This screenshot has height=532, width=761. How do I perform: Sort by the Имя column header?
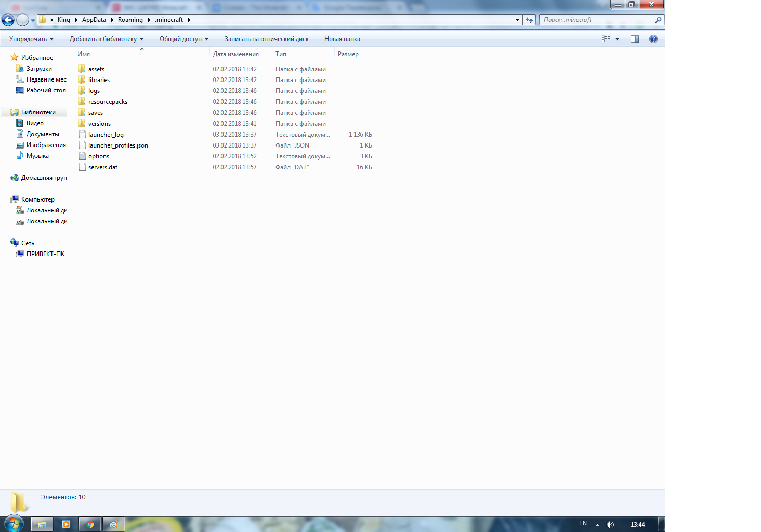pos(142,54)
